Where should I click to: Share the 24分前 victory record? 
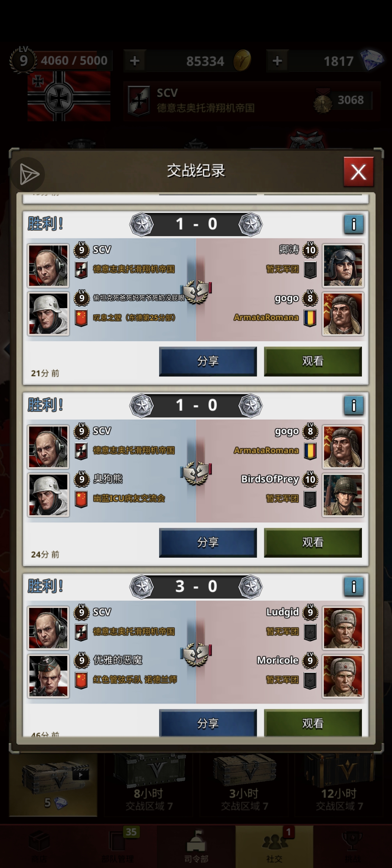(x=208, y=542)
